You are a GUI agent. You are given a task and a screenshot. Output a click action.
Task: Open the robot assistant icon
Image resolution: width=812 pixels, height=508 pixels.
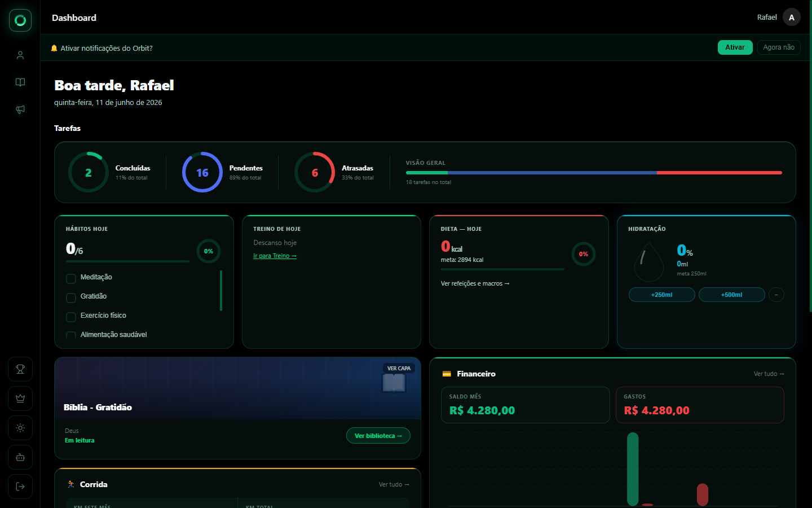pos(20,457)
